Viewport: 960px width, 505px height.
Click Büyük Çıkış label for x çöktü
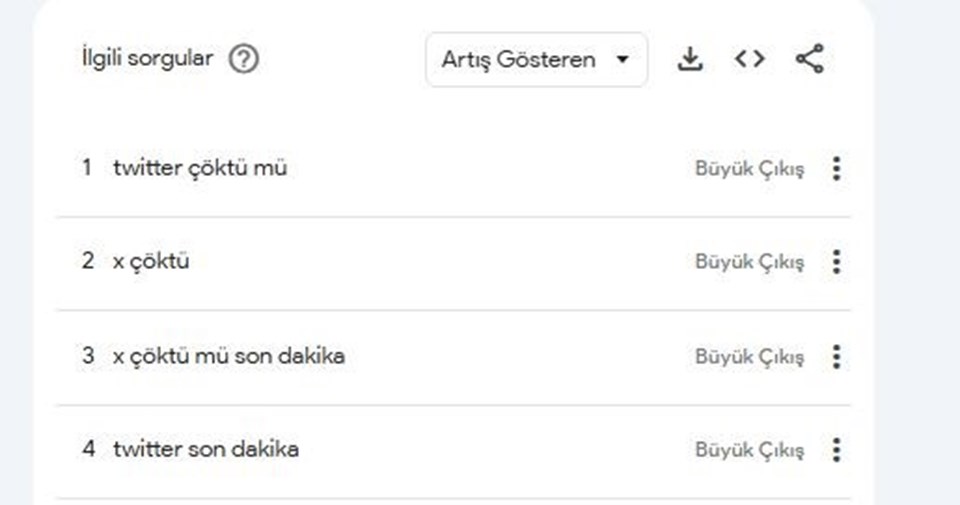[749, 262]
